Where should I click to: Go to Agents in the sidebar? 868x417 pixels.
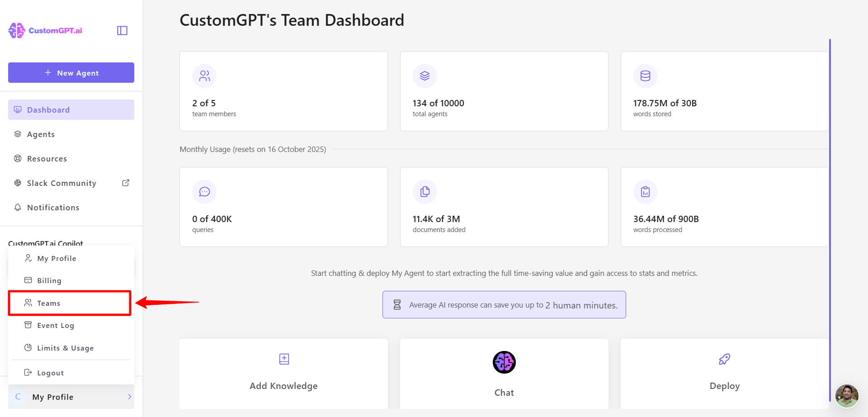[71, 134]
